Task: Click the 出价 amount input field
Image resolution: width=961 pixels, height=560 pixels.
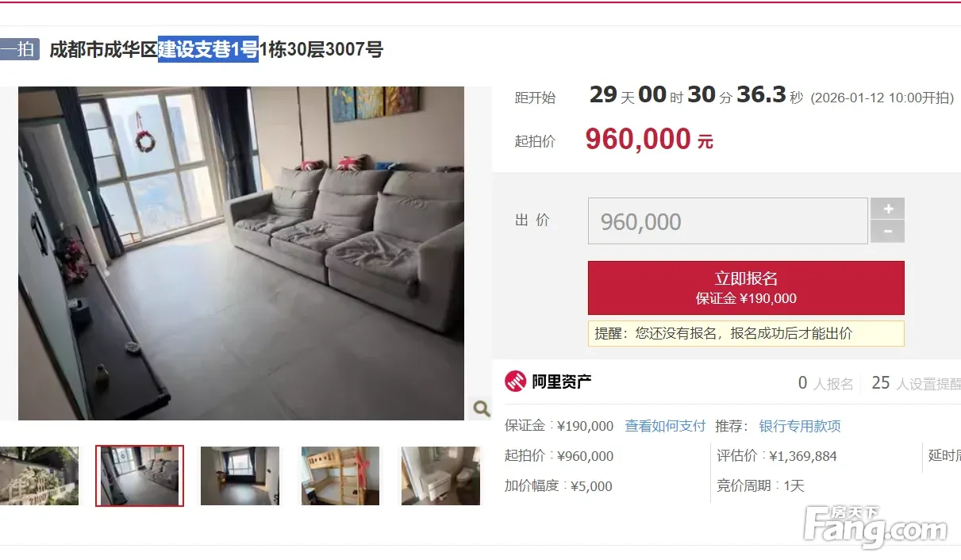Action: 728,221
